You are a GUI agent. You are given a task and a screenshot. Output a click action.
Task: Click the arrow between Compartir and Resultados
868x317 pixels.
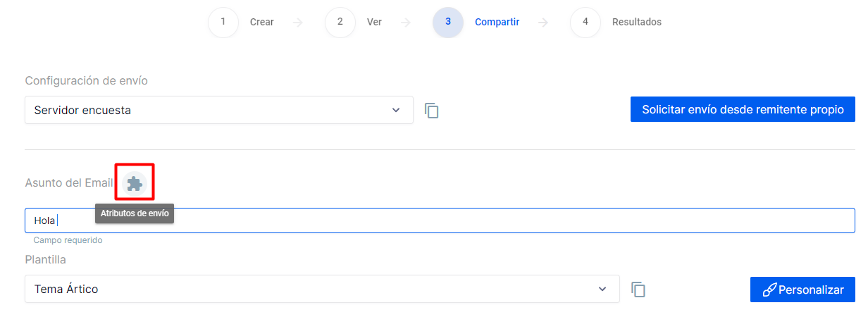pos(543,23)
